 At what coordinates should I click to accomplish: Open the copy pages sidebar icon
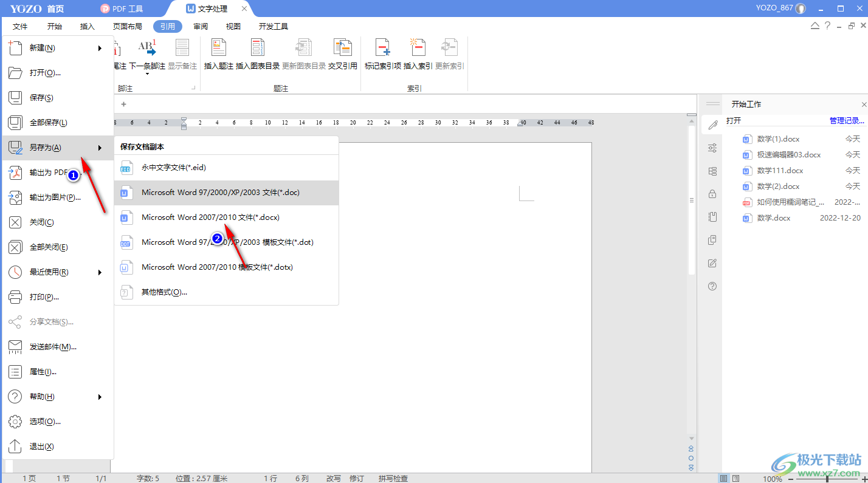pos(712,240)
